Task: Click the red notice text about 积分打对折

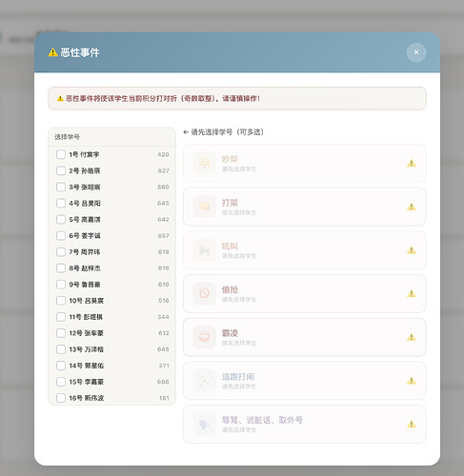Action: (163, 98)
